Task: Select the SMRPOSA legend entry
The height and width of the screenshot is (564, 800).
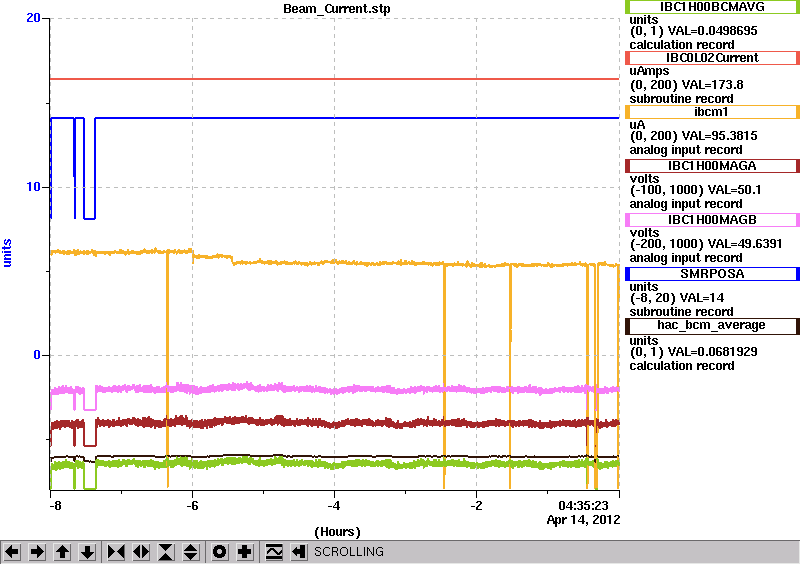Action: tap(712, 274)
